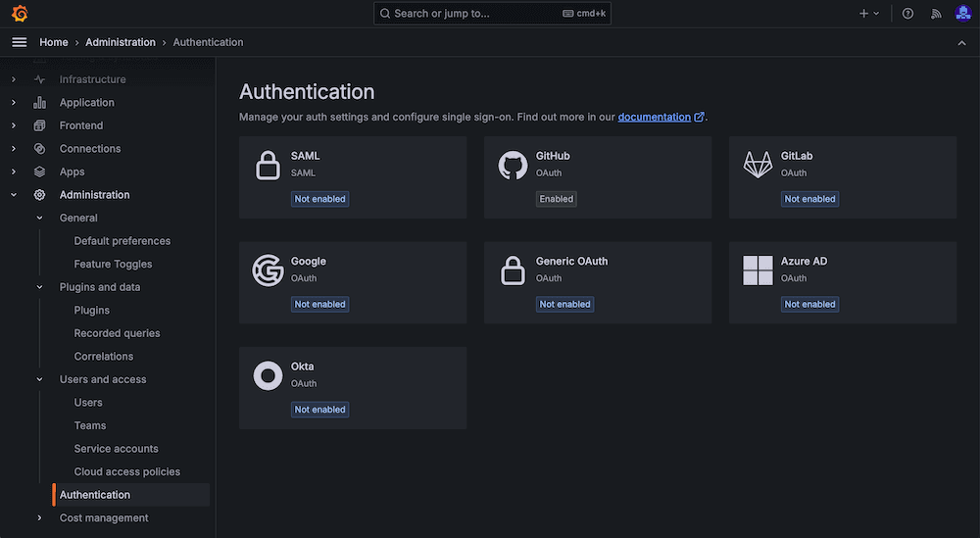This screenshot has width=980, height=538.
Task: Expand the Apps section chevron
Action: [14, 171]
